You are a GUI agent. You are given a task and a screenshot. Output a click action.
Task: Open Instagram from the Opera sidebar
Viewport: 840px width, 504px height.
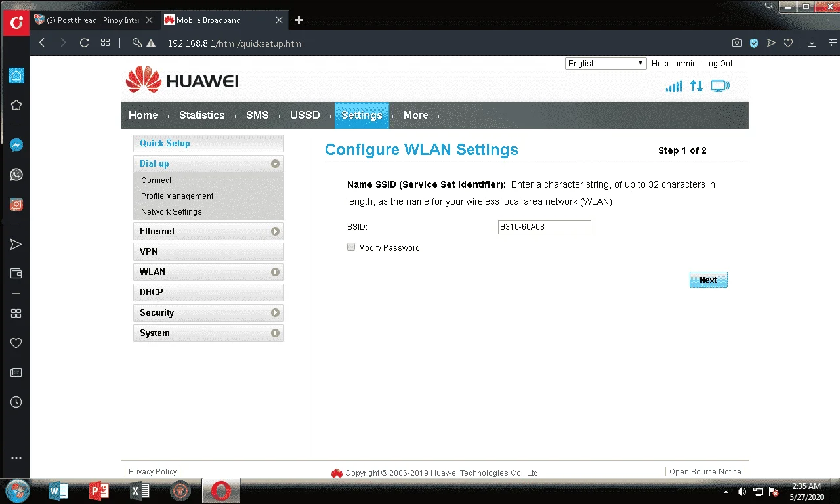pos(16,204)
